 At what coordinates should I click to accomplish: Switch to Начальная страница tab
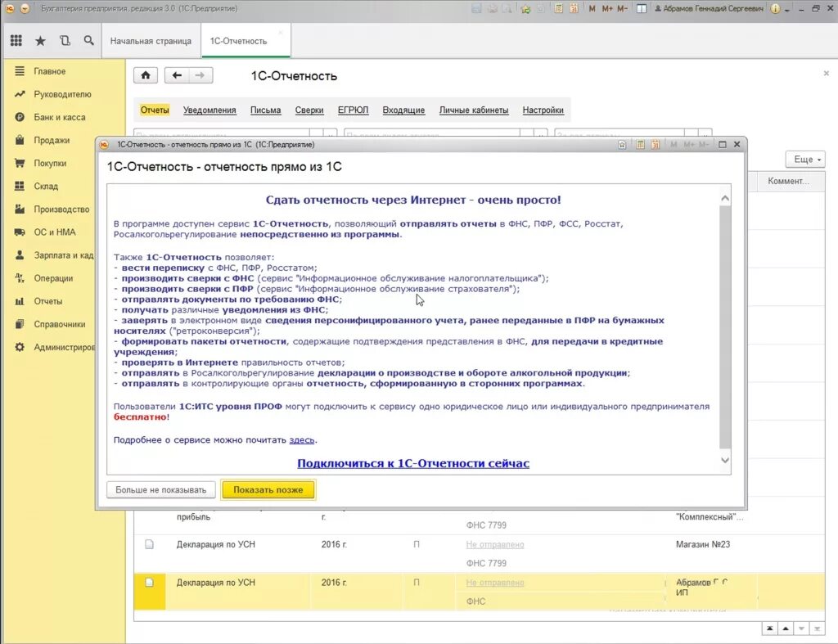[x=151, y=41]
